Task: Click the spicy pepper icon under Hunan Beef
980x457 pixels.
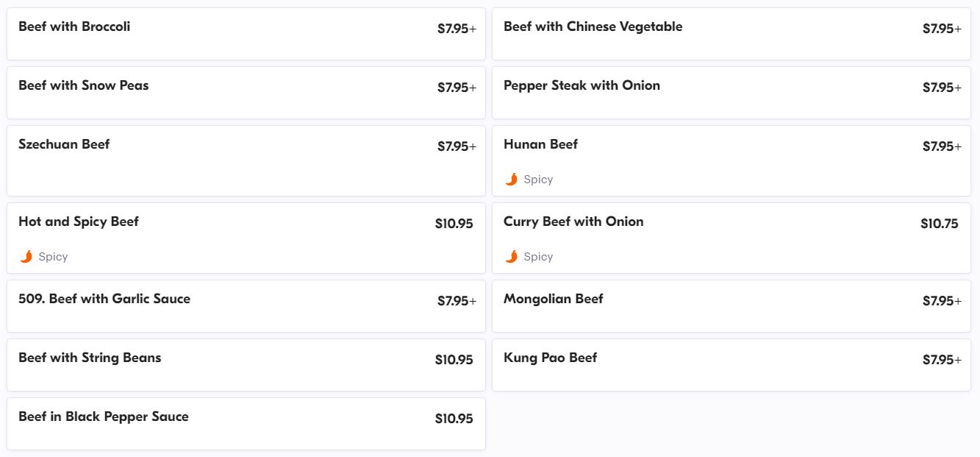Action: 512,180
